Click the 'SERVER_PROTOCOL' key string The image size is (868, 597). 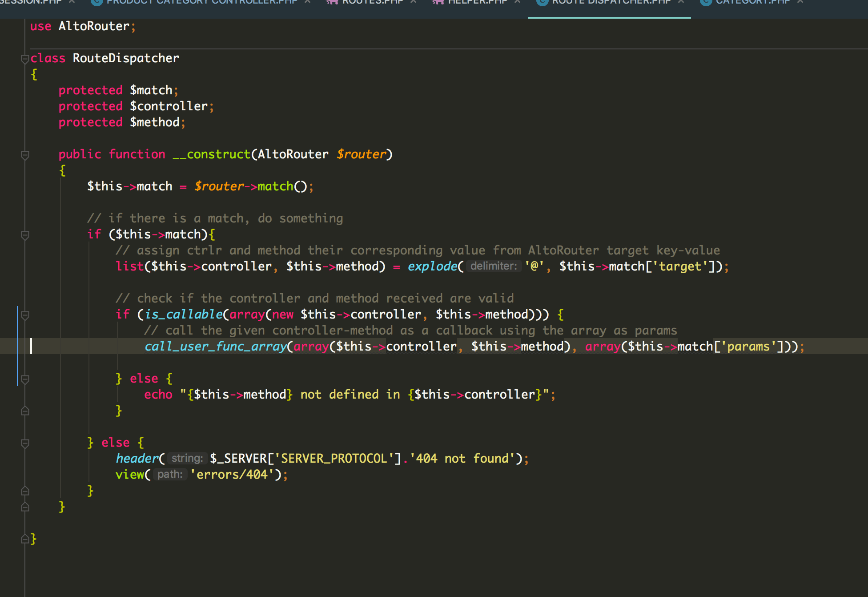(x=334, y=459)
